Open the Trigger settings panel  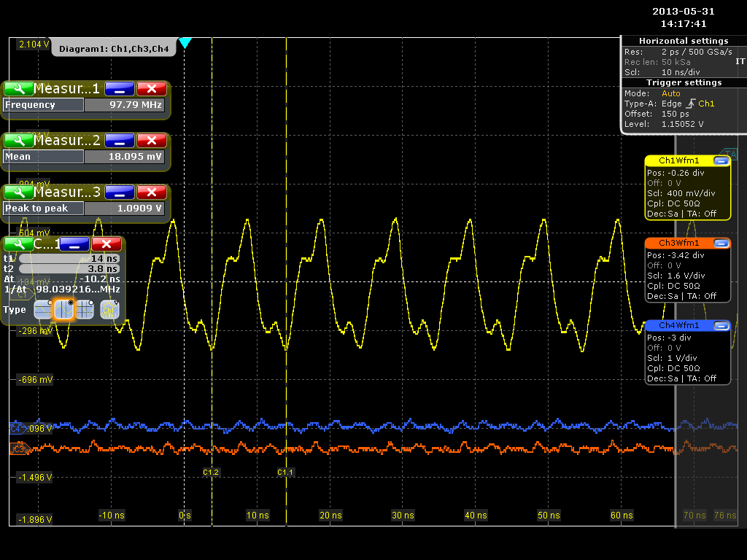pyautogui.click(x=684, y=82)
